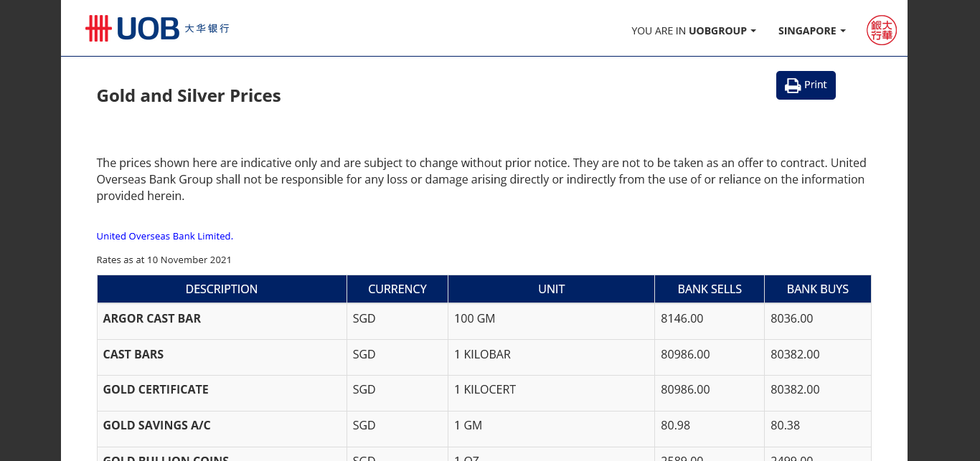Click the red UOB Chinese seal icon

(882, 30)
